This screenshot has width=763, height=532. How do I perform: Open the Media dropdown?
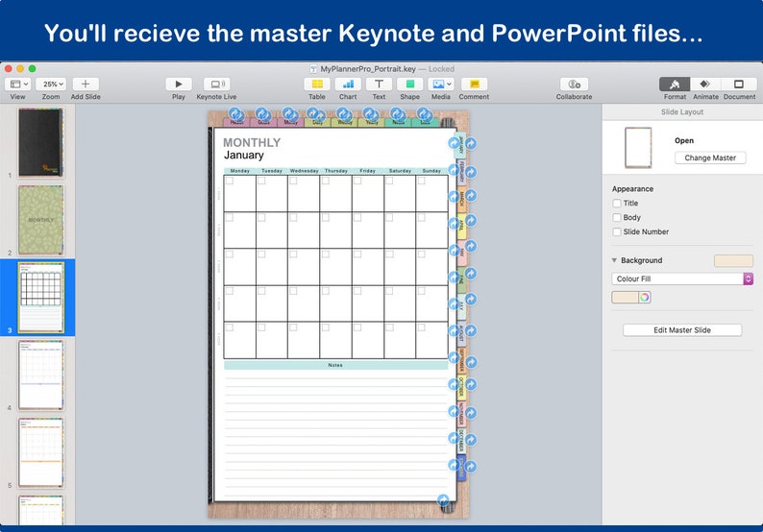tap(441, 85)
